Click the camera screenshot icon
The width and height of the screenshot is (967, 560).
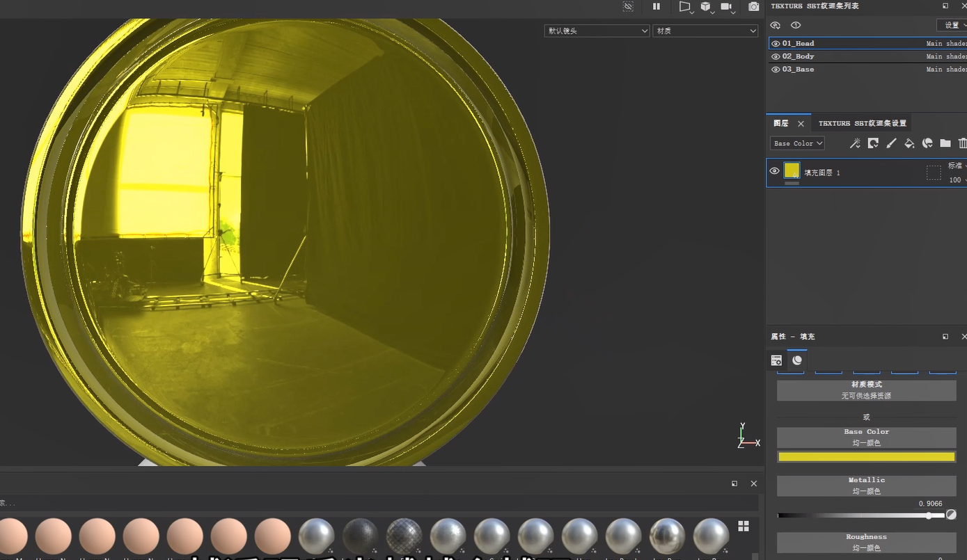(753, 6)
